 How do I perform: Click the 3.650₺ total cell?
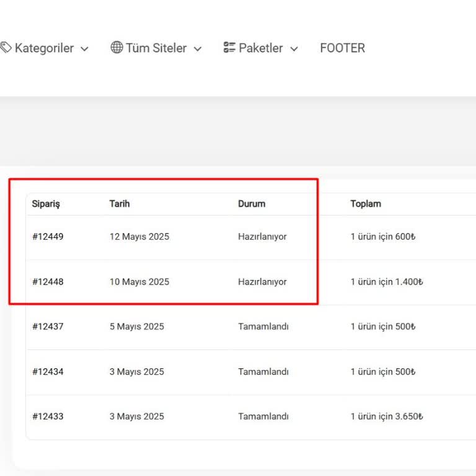click(387, 416)
